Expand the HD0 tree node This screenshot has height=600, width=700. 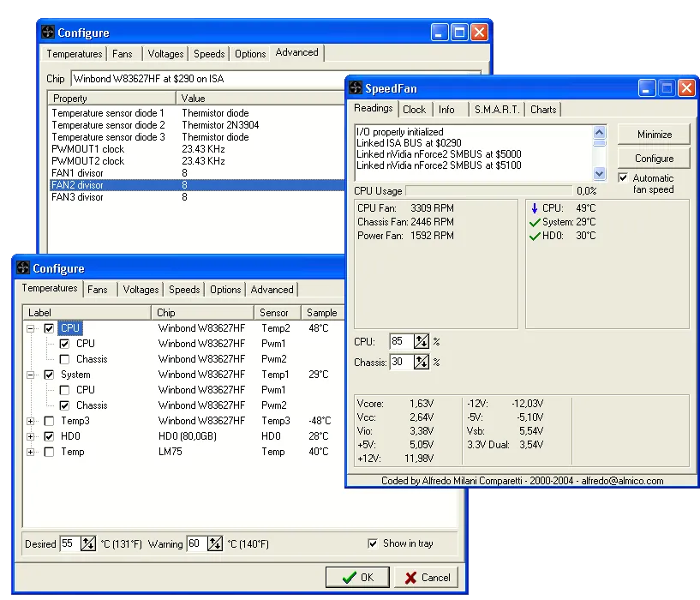tap(30, 436)
